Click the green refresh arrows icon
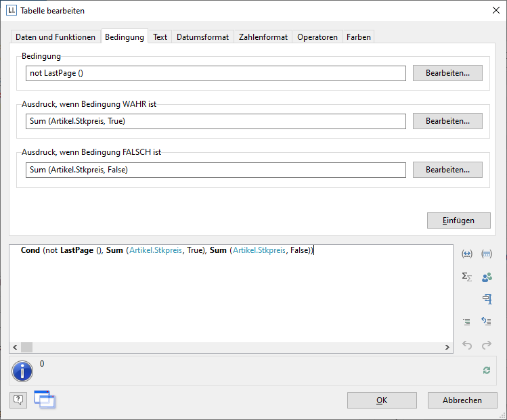The width and height of the screenshot is (507, 420). (486, 370)
